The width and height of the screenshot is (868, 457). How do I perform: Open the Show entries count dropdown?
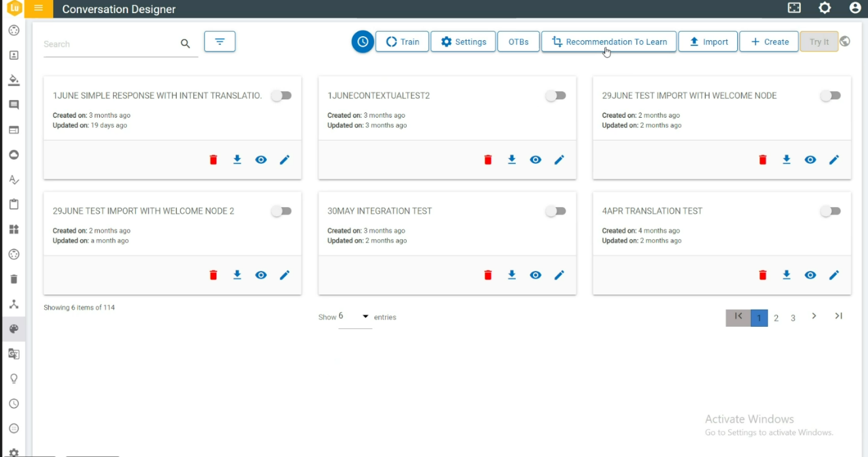tap(355, 317)
